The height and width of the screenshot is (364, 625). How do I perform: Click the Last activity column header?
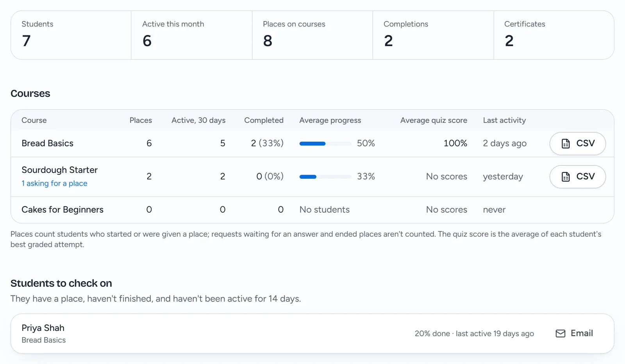pyautogui.click(x=504, y=120)
